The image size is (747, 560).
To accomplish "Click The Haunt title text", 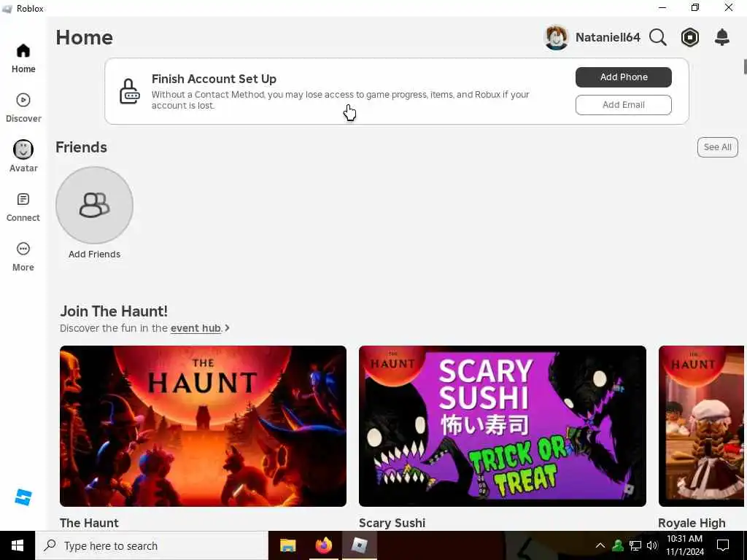I will tap(89, 523).
